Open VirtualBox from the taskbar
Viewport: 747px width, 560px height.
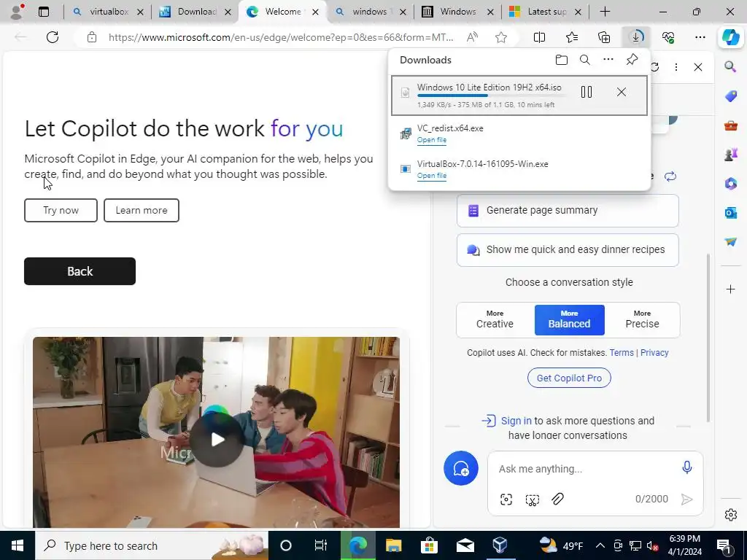500,545
